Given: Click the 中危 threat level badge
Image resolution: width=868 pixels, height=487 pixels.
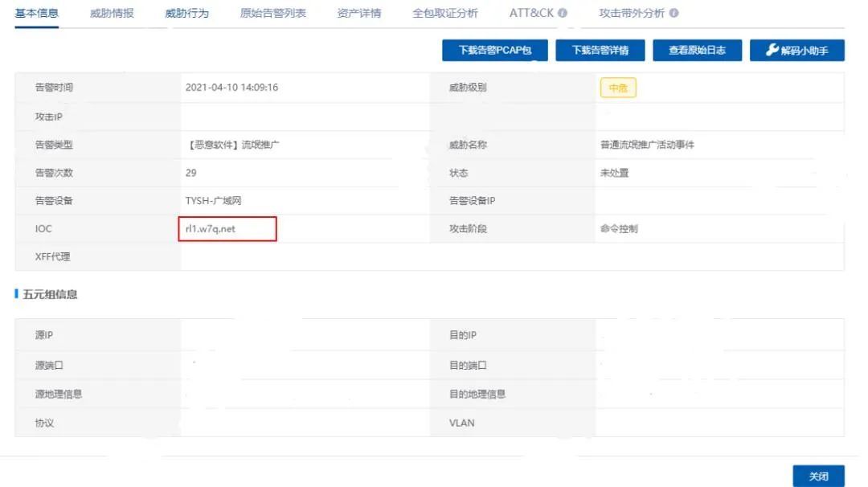Looking at the screenshot, I should pos(618,88).
